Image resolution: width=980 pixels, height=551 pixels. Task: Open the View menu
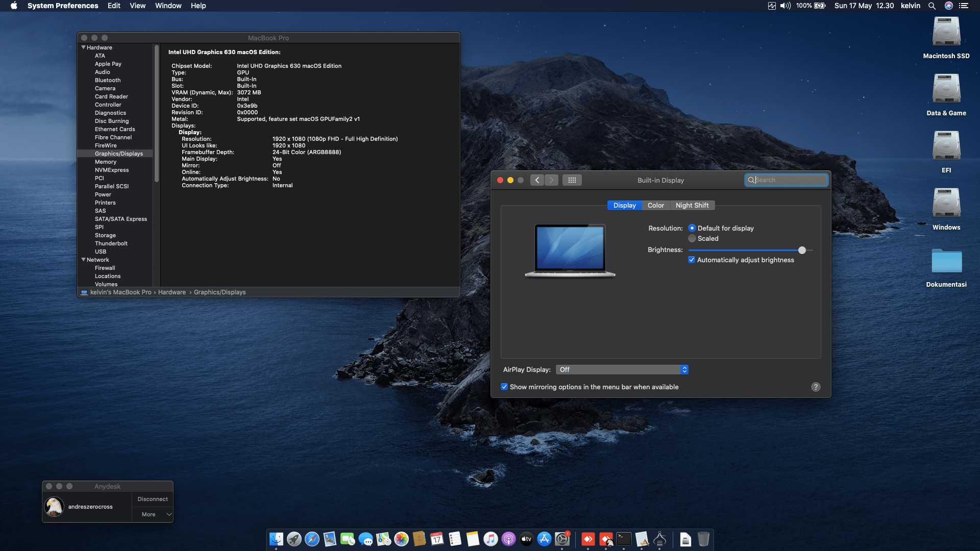(x=138, y=6)
